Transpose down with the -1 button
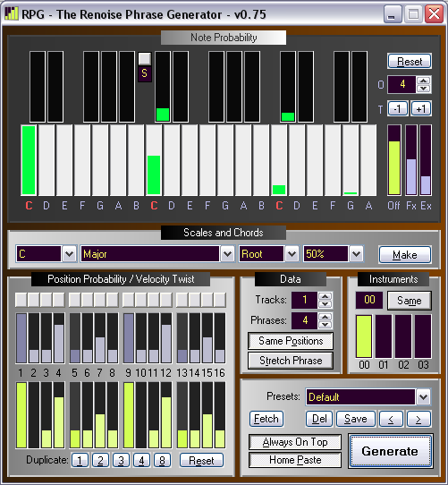Viewport: 448px width, 485px height. coord(398,108)
